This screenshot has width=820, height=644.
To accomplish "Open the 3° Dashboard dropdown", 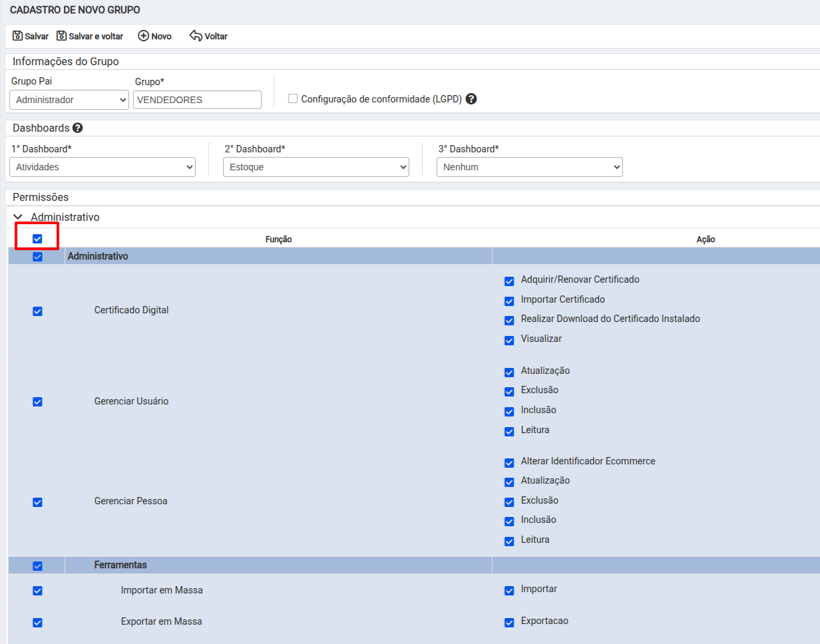I will [x=530, y=167].
